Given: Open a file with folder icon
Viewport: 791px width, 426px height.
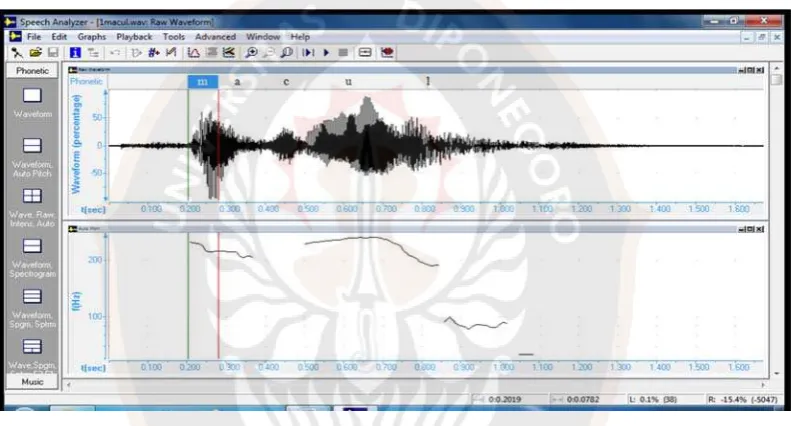Looking at the screenshot, I should (x=35, y=52).
